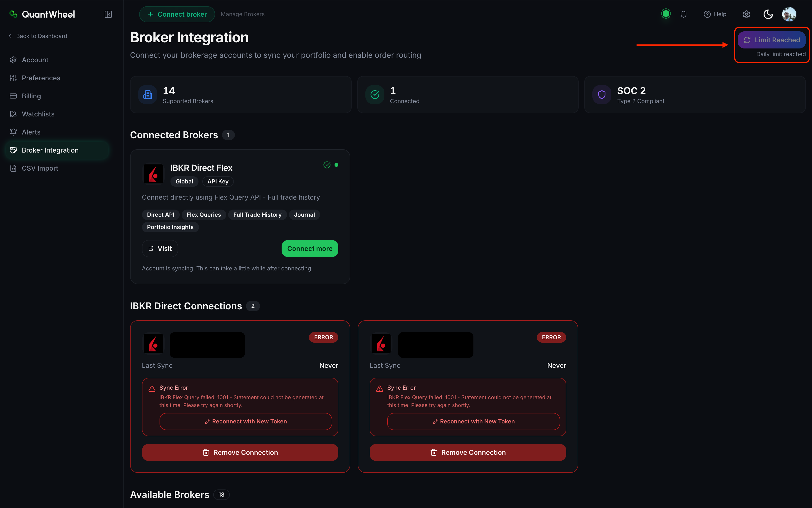The height and width of the screenshot is (508, 812).
Task: Click the SOC 2 shield icon
Action: pyautogui.click(x=602, y=94)
